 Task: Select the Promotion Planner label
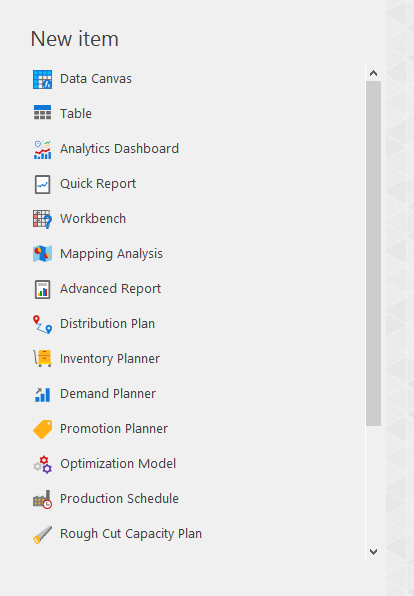pyautogui.click(x=114, y=428)
